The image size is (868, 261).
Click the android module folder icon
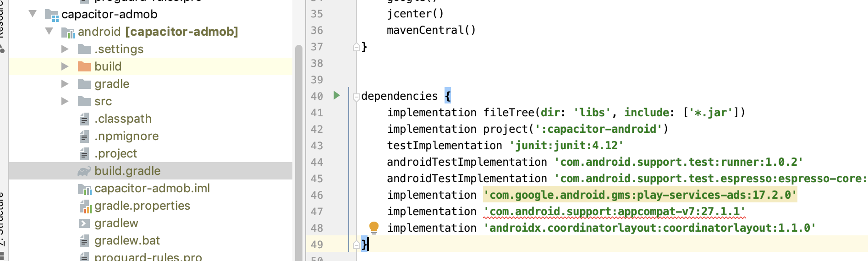pyautogui.click(x=68, y=33)
